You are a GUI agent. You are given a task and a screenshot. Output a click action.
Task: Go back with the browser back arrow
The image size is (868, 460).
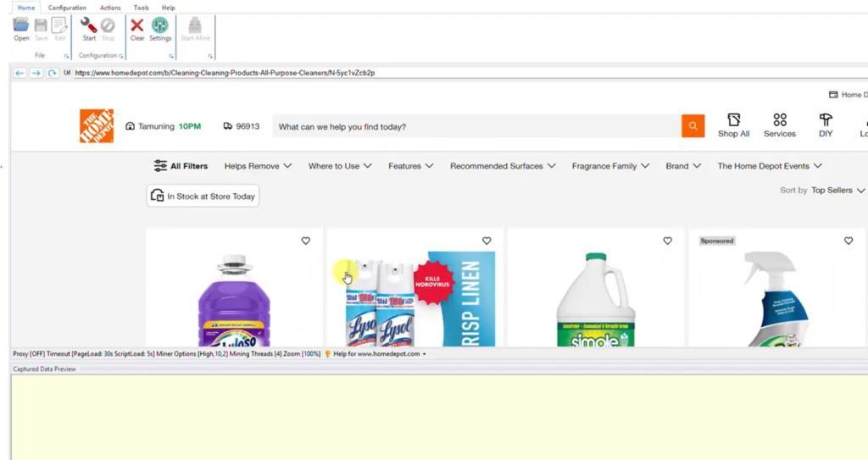[x=19, y=73]
